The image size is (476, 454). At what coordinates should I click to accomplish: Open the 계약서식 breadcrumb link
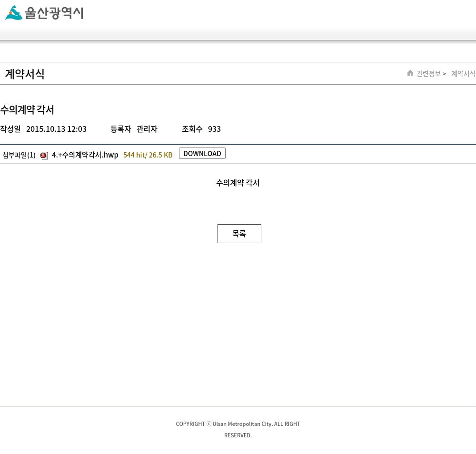463,73
